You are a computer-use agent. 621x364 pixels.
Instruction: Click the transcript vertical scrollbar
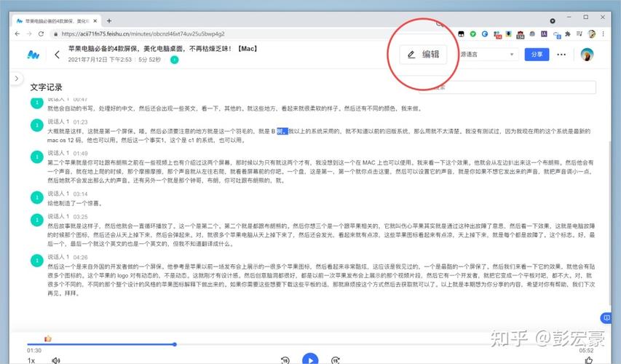(x=609, y=222)
